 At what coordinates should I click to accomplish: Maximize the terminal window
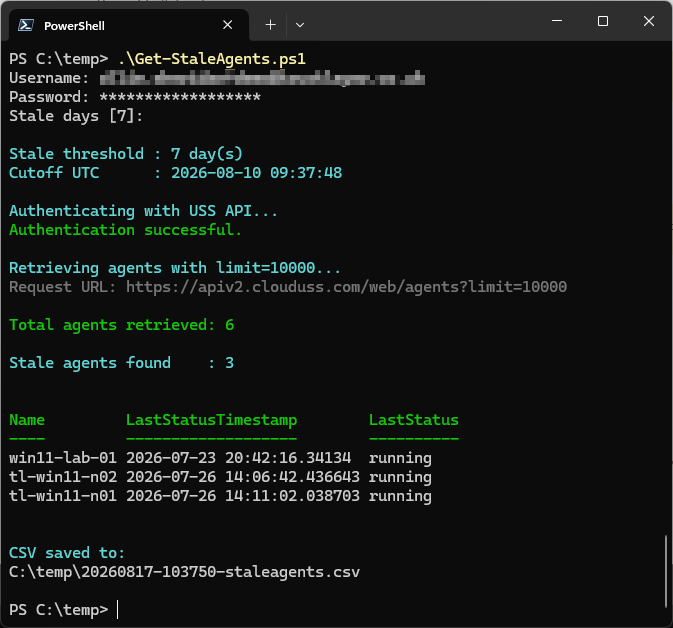click(603, 21)
